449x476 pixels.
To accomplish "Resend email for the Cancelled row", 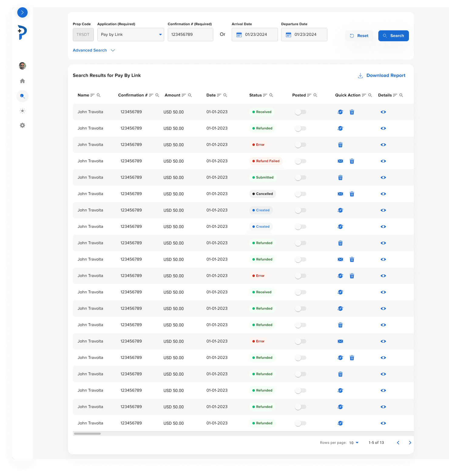I will click(x=340, y=194).
